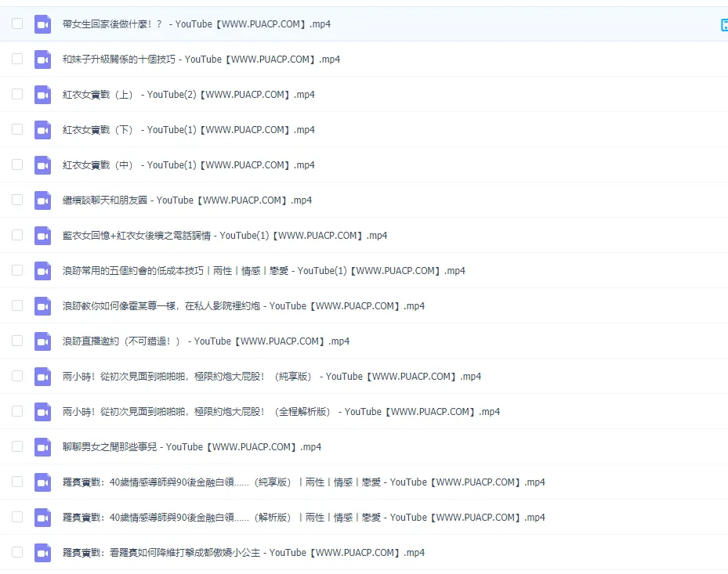Select checkbox of 羅賓實戰 40歲 解析版

coord(17,517)
